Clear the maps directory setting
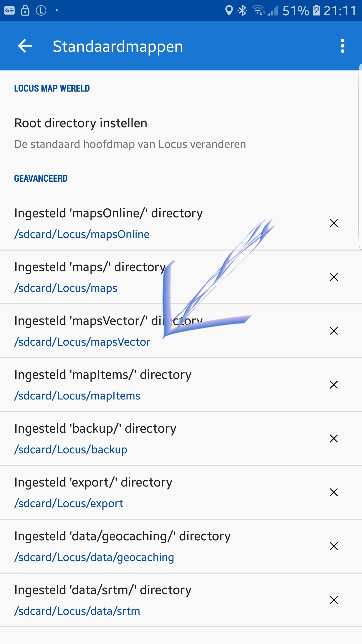362x644 pixels. [334, 277]
